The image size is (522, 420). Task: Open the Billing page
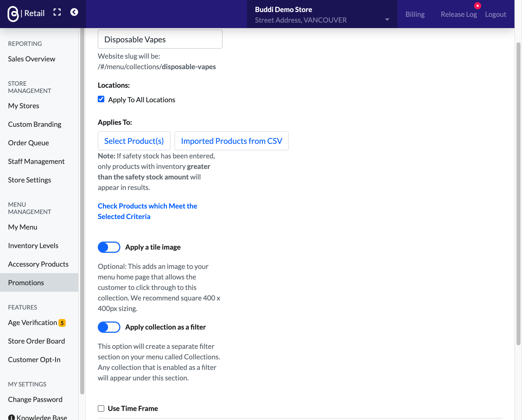tap(415, 14)
